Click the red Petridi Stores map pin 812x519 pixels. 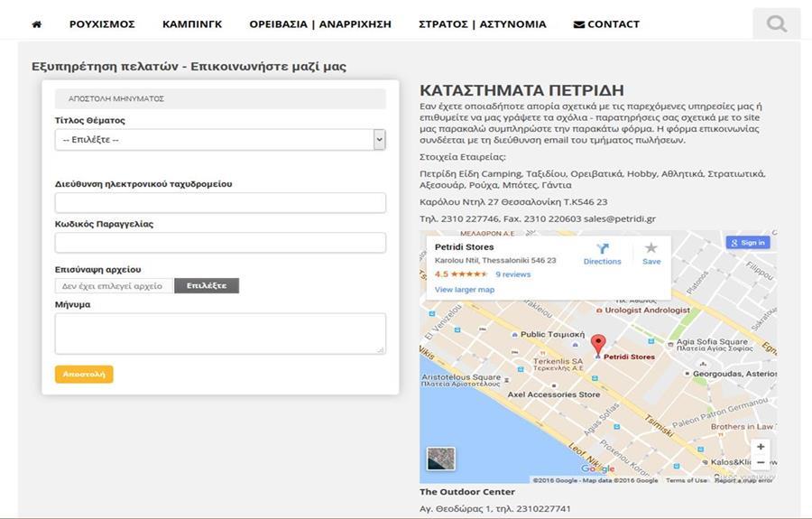598,345
